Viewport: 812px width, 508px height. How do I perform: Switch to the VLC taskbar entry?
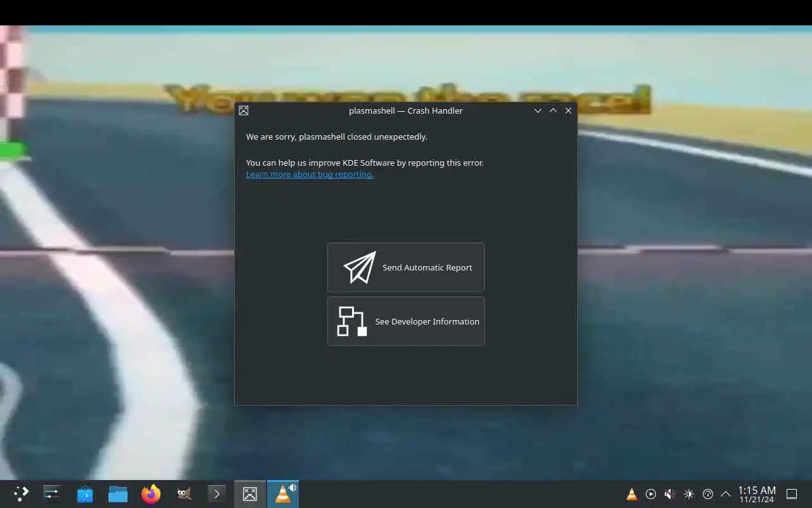click(283, 493)
